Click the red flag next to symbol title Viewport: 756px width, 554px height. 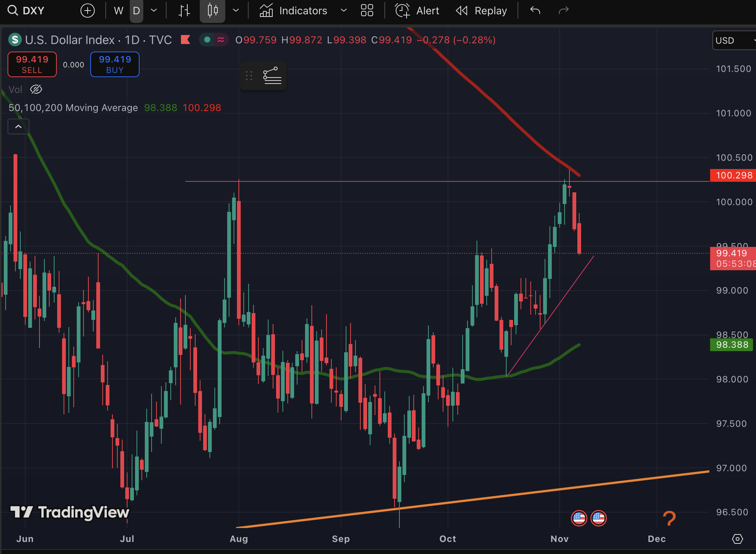185,40
